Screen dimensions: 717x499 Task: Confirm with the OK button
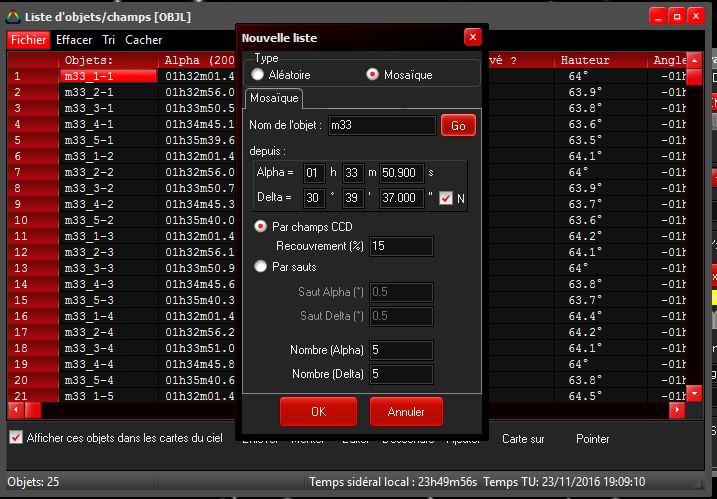tap(318, 411)
